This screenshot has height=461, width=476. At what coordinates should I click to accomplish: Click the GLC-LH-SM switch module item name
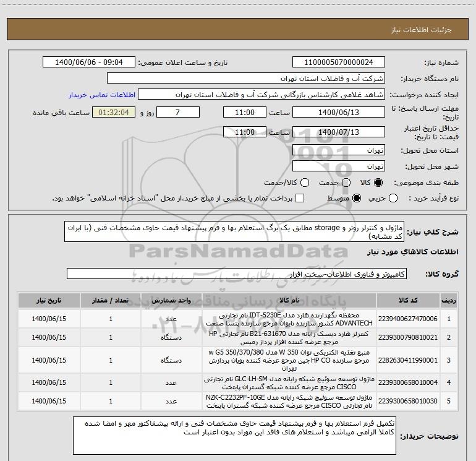[289, 382]
